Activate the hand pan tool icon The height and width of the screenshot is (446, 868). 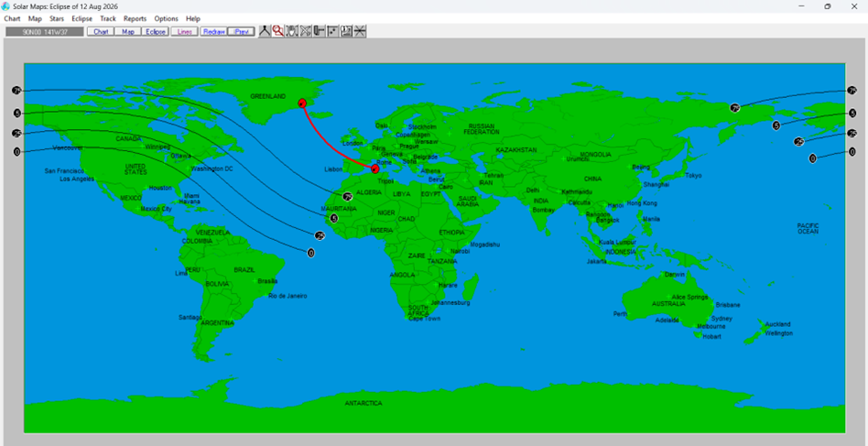coord(292,31)
